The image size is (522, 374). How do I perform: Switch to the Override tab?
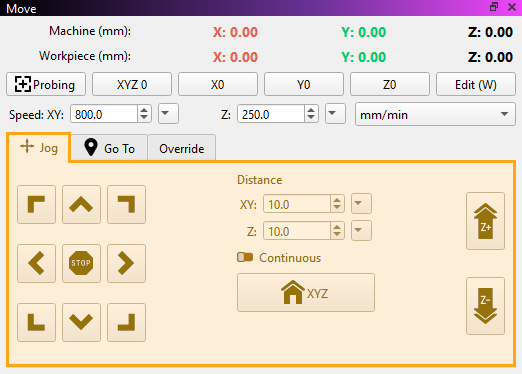(182, 148)
